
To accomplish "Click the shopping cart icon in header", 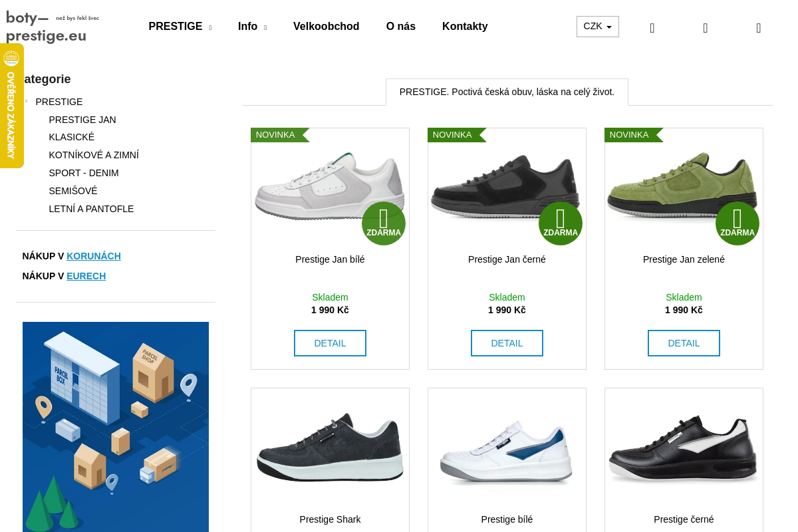I will click(x=759, y=28).
